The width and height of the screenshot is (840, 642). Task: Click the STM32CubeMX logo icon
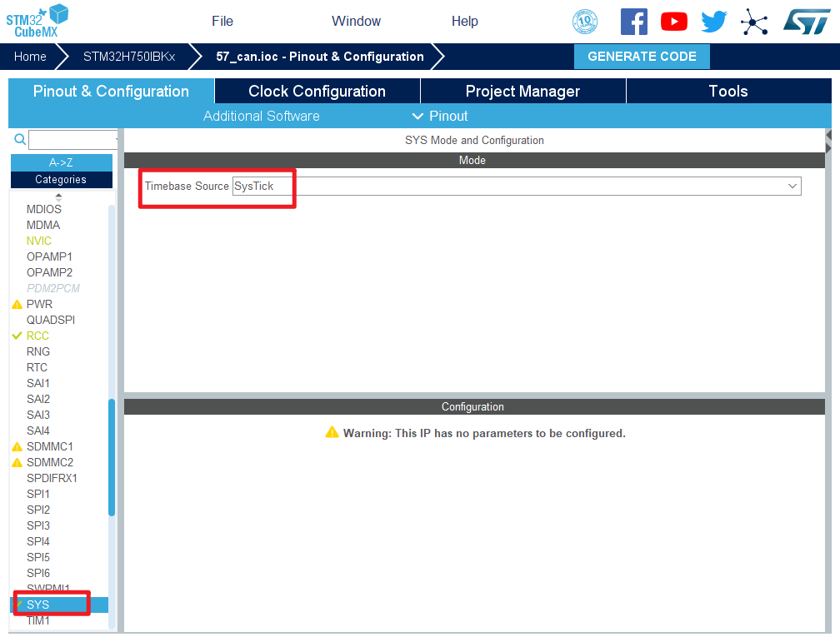click(x=37, y=20)
